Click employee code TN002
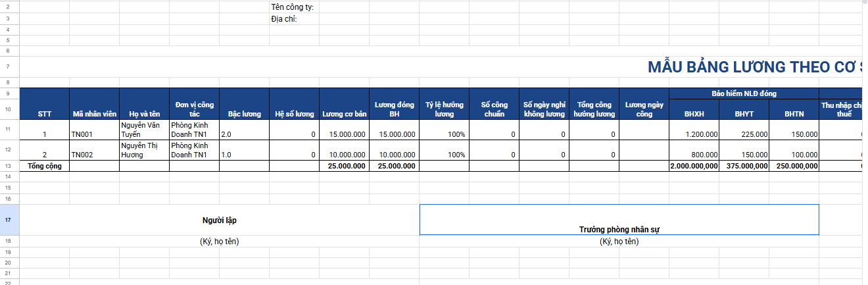 pyautogui.click(x=95, y=150)
